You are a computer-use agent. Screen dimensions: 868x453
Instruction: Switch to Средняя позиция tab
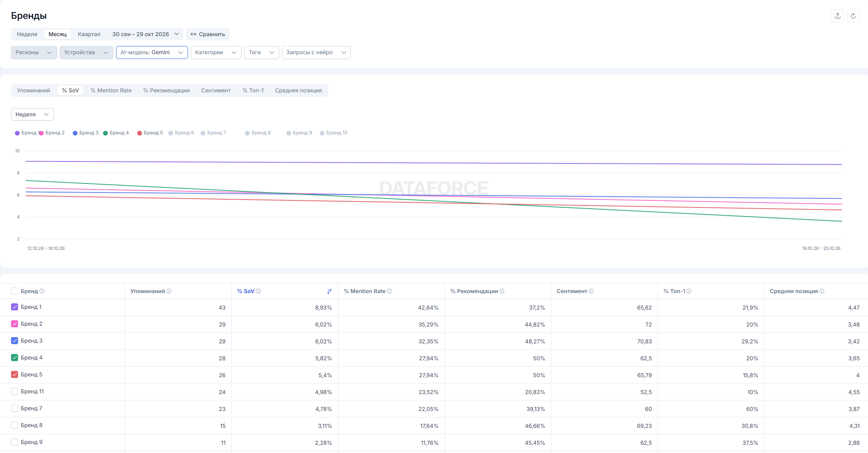299,90
